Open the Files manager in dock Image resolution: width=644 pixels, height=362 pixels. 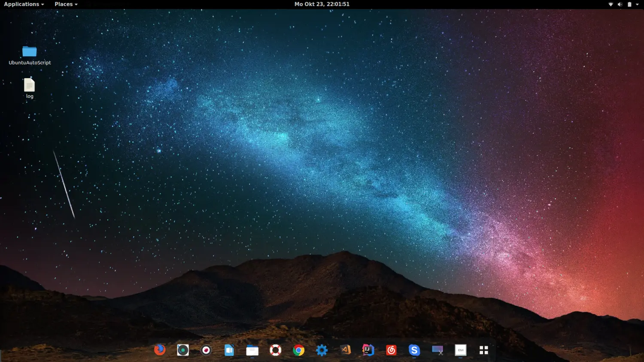pyautogui.click(x=252, y=350)
